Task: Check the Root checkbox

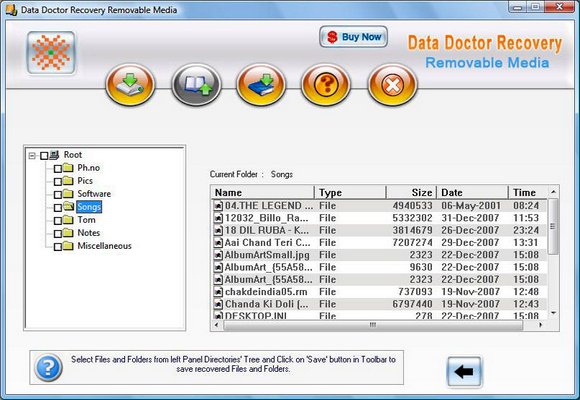Action: tap(44, 155)
